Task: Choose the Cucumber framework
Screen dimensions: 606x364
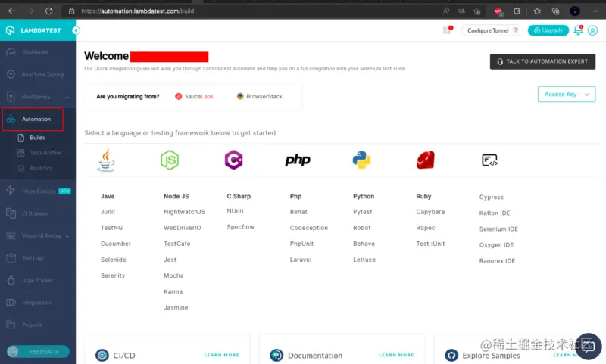Action: pyautogui.click(x=116, y=244)
